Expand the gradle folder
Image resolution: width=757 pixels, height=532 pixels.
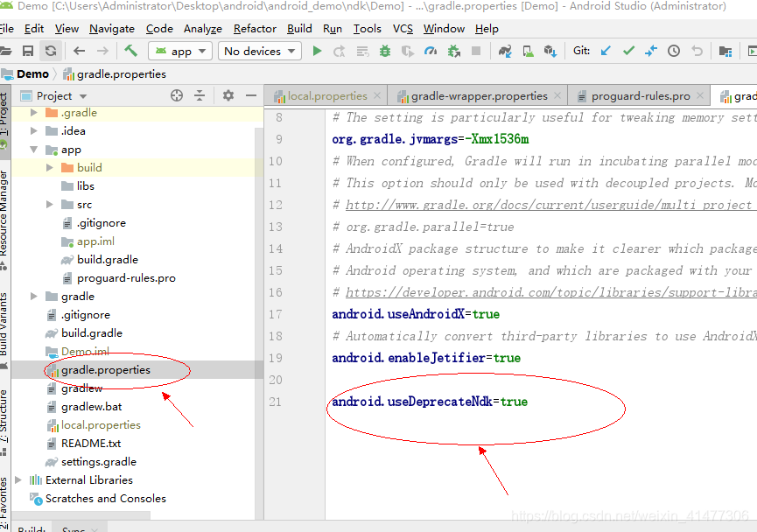click(33, 297)
